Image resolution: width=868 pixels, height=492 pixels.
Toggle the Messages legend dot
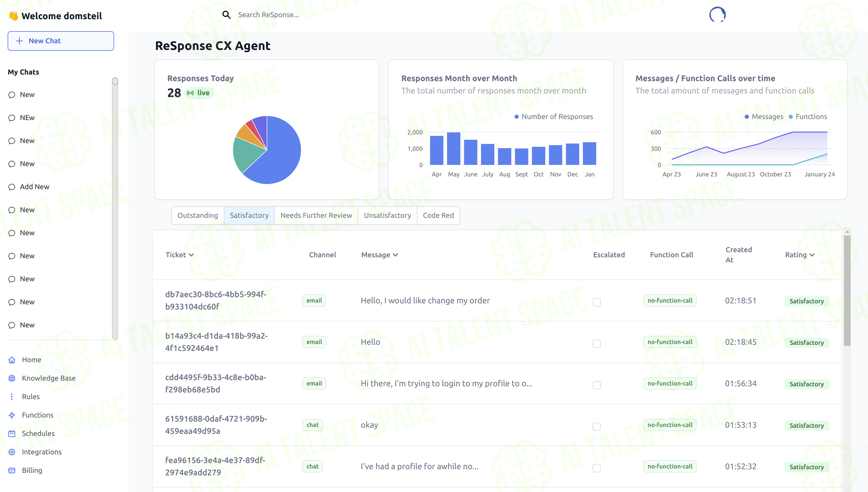click(747, 117)
